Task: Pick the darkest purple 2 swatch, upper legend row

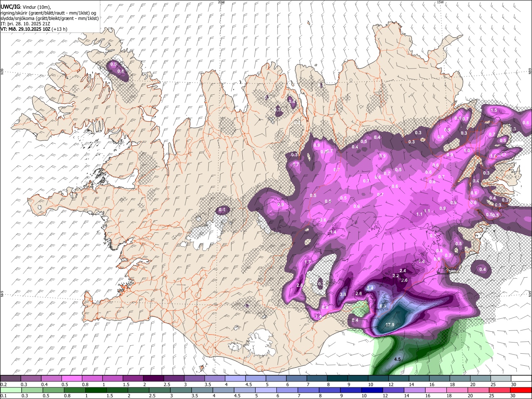Action: click(x=153, y=378)
